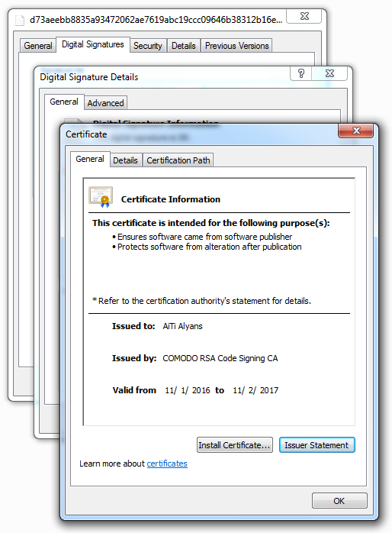Screen dimensions: 392x533
Task: Click the certificate ribbon icon
Action: click(101, 196)
